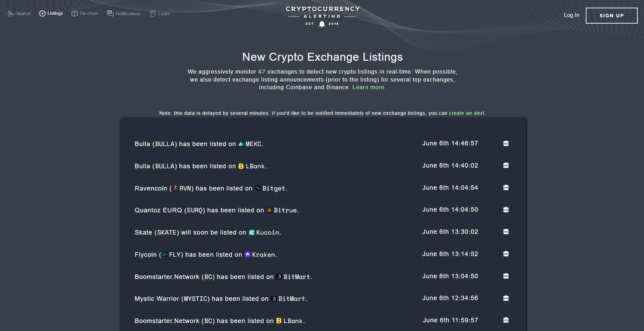Click the Kucoin logo in the Skate listing
This screenshot has height=331, width=644.
[252, 232]
